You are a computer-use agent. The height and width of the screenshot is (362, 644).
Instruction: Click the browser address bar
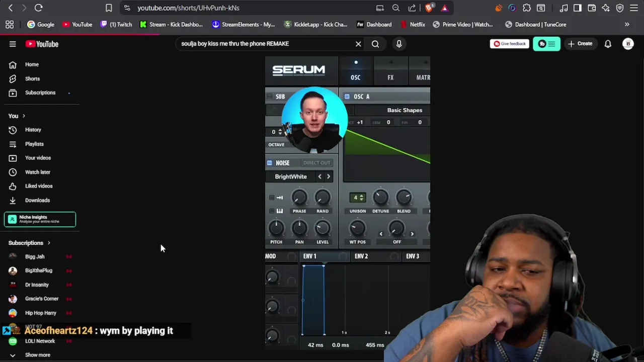click(x=252, y=8)
